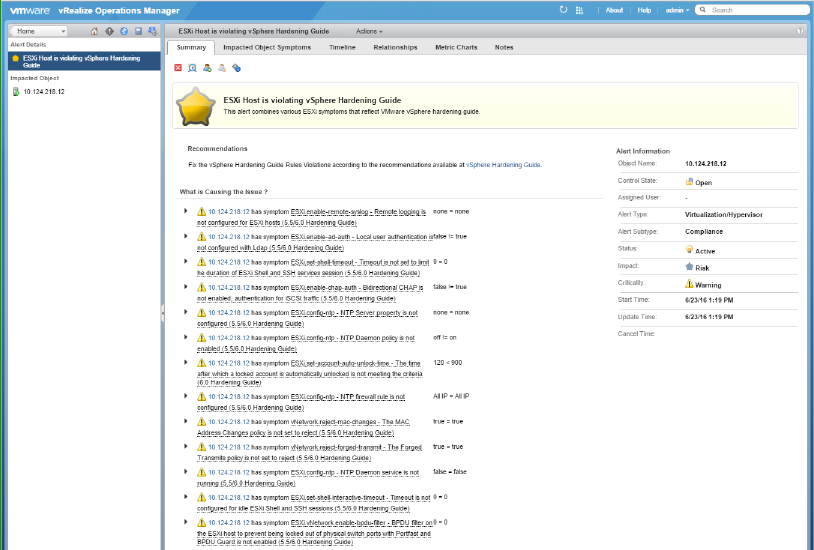Image resolution: width=814 pixels, height=550 pixels.
Task: Open the admin user dropdown
Action: pos(677,10)
